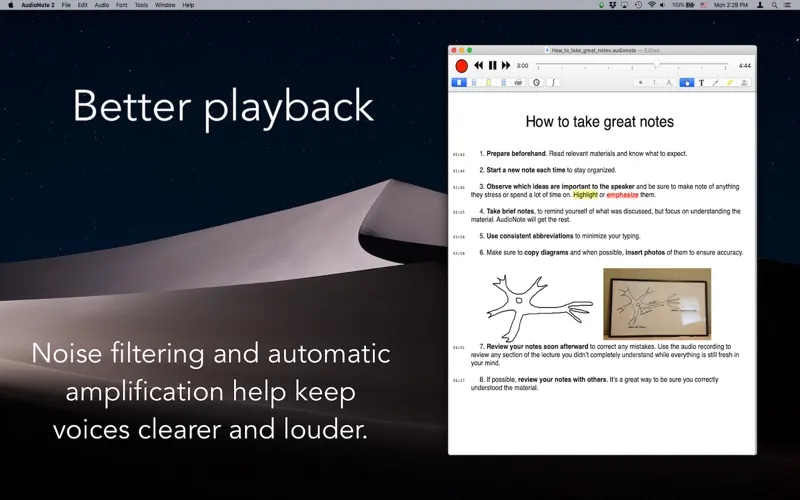This screenshot has width=800, height=500.
Task: Click the Dropbox menu bar icon
Action: click(613, 5)
